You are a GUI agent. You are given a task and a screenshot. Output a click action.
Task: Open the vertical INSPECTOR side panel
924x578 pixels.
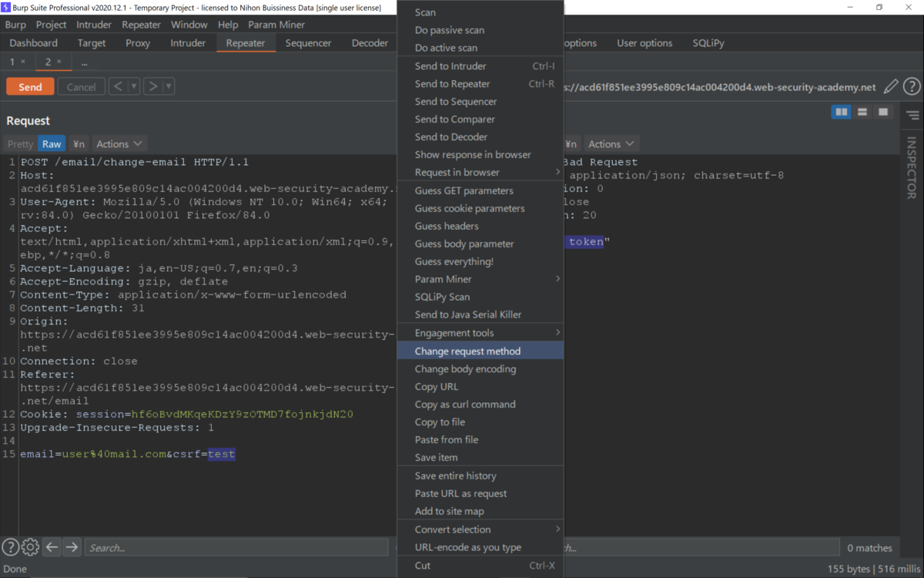(x=912, y=167)
